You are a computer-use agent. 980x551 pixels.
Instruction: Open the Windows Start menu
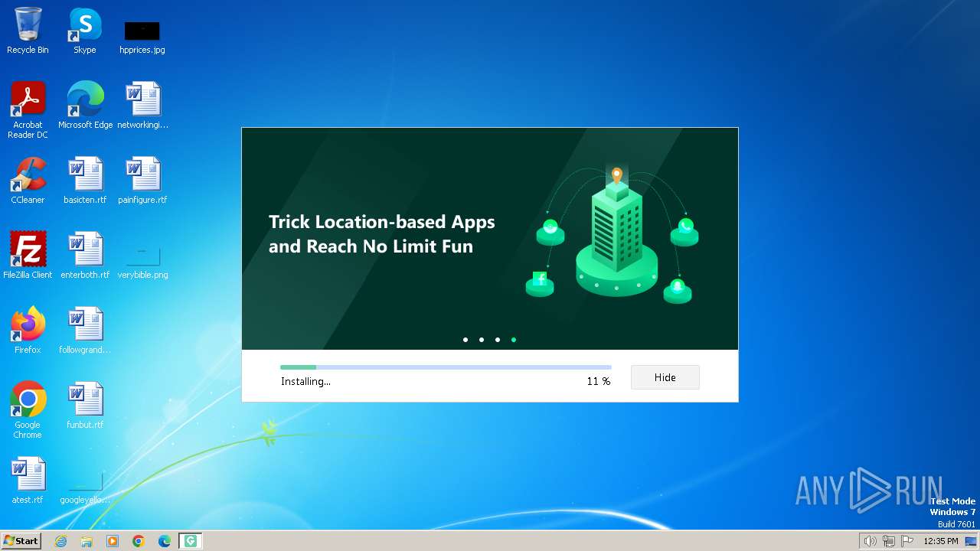(x=21, y=541)
